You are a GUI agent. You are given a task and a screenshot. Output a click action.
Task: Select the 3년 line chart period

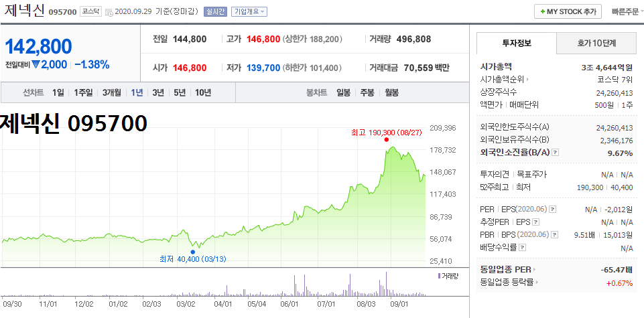[x=158, y=93]
